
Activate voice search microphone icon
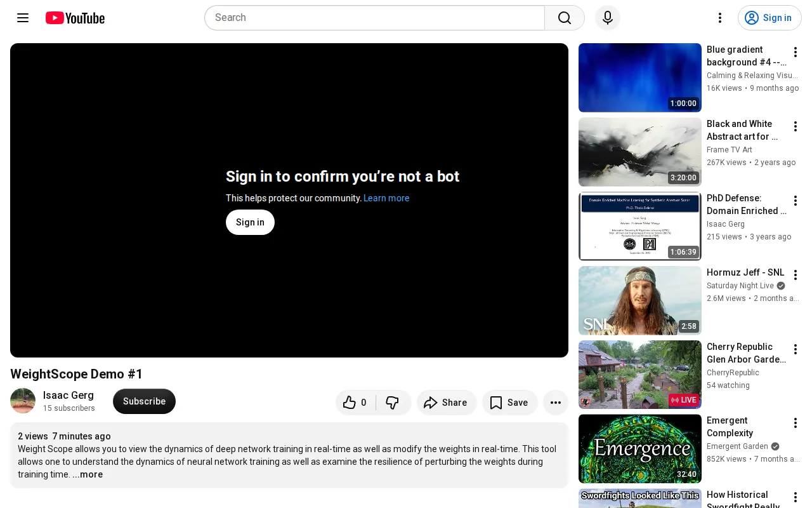[x=608, y=18]
